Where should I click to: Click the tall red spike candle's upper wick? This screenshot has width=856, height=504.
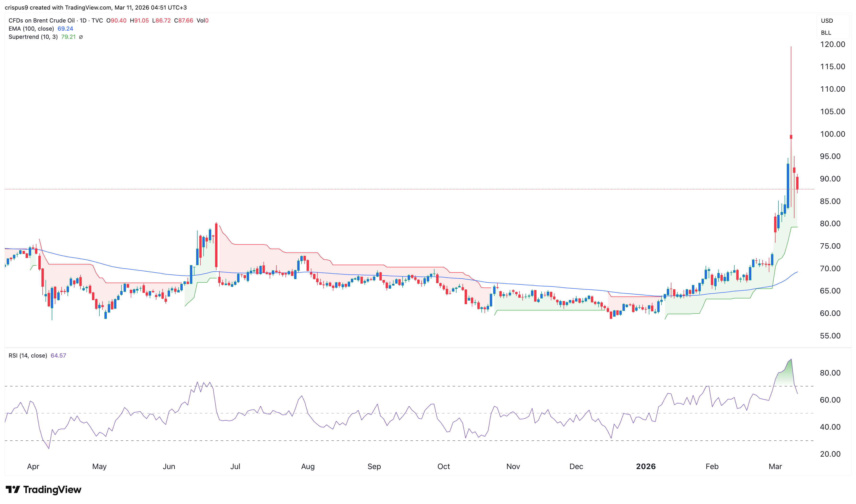[791, 88]
